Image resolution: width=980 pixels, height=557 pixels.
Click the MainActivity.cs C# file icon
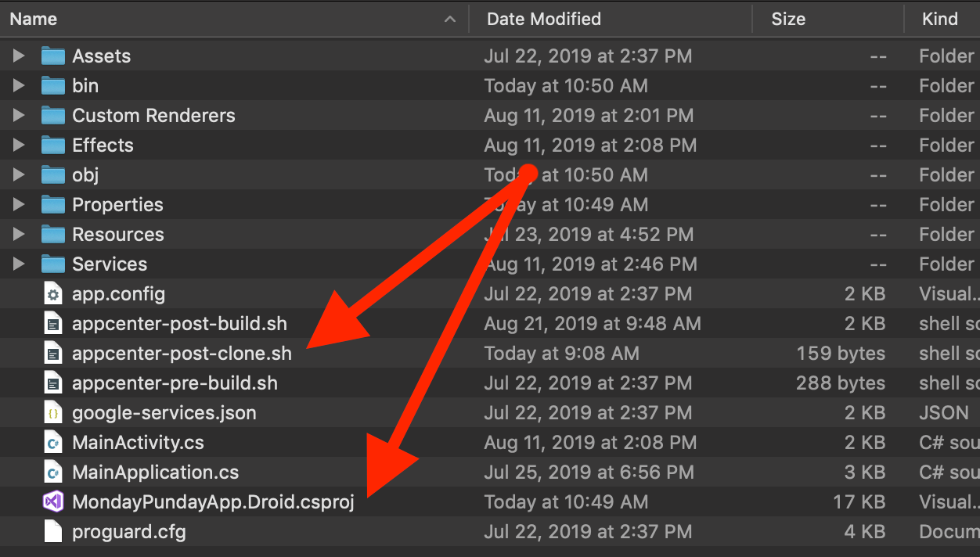tap(53, 443)
